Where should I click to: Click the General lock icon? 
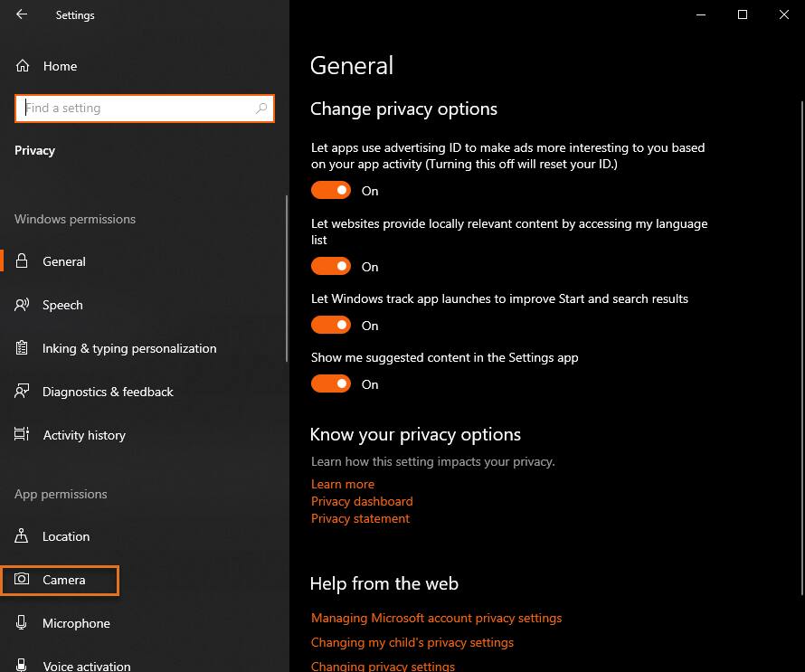(22, 260)
